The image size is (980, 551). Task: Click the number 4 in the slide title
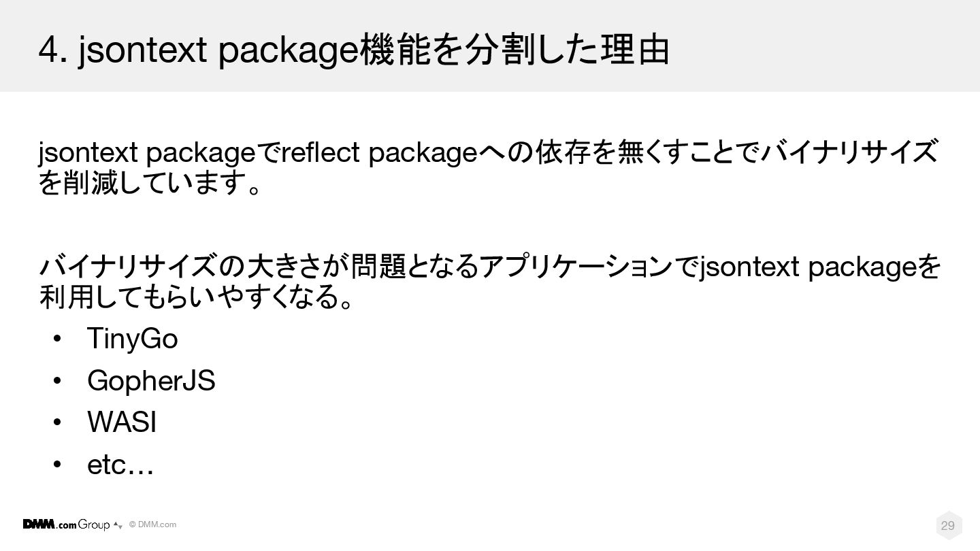point(48,50)
